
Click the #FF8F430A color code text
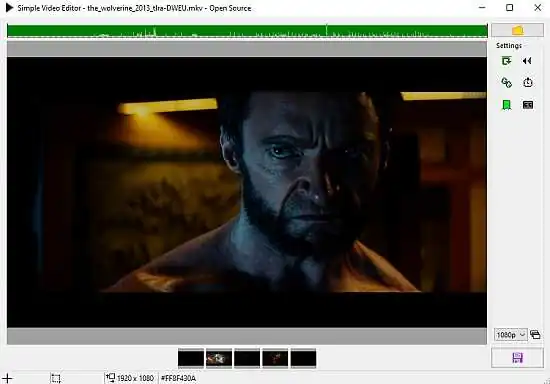pos(178,378)
